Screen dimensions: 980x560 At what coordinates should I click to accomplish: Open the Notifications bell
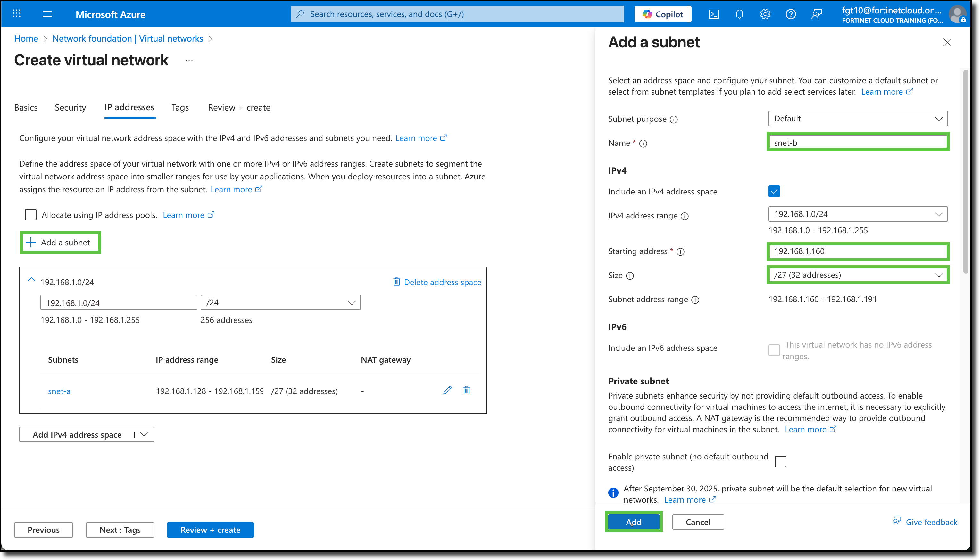[739, 14]
